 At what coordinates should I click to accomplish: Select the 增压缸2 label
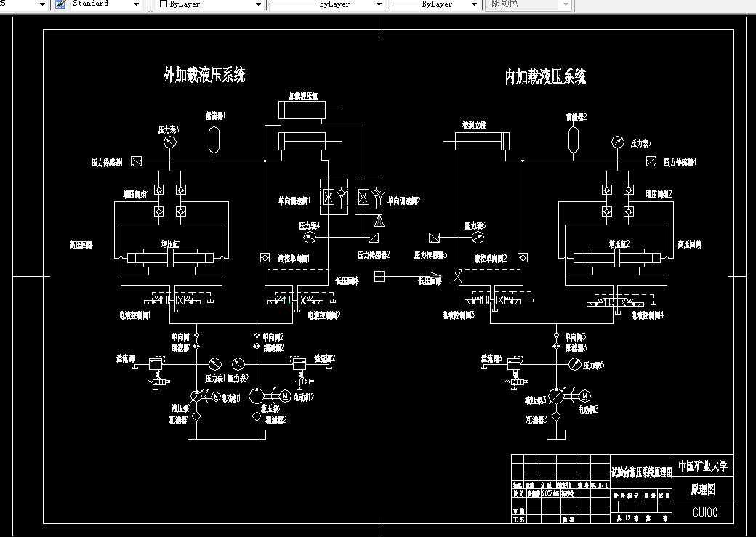pos(619,244)
